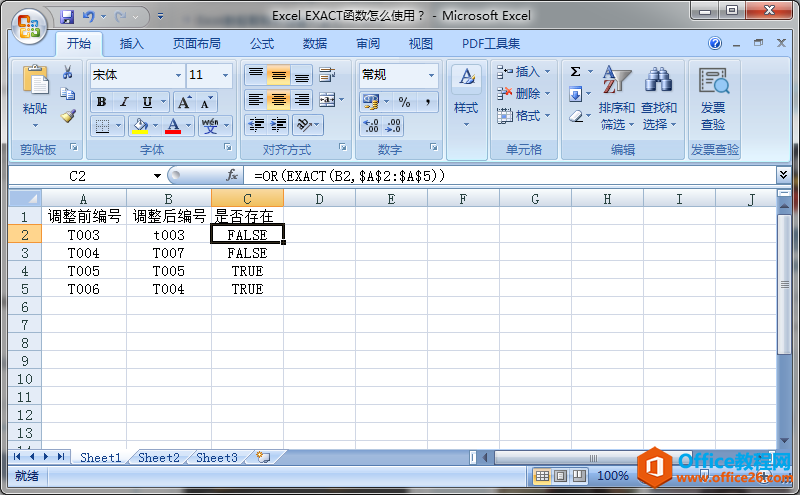
Task: Click 格式 cells button
Action: tap(523, 116)
